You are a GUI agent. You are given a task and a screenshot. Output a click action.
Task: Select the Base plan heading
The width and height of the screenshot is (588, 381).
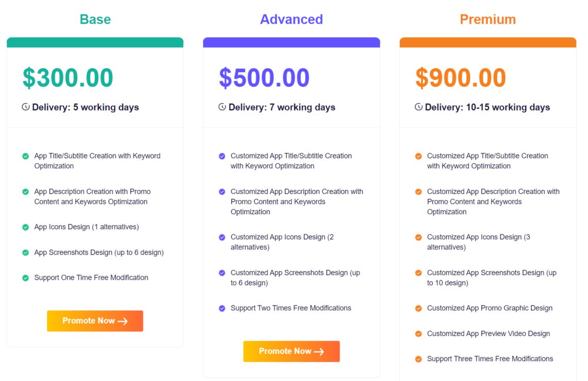tap(95, 19)
